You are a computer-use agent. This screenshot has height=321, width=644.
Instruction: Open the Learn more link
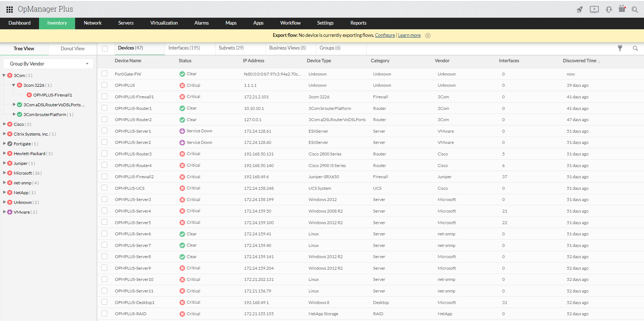[x=409, y=35]
